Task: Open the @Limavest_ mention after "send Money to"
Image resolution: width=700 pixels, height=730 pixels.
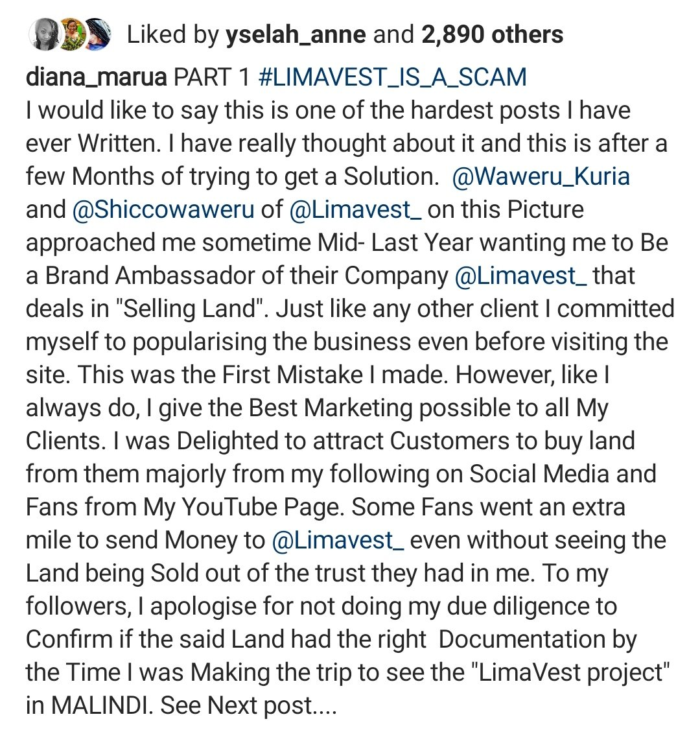Action: (338, 541)
